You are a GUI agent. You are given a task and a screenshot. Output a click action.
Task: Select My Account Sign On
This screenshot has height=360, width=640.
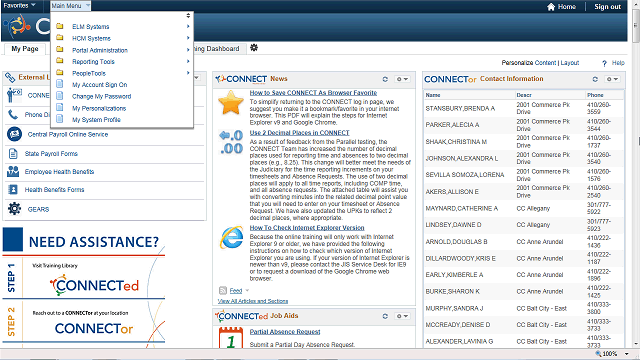point(100,85)
